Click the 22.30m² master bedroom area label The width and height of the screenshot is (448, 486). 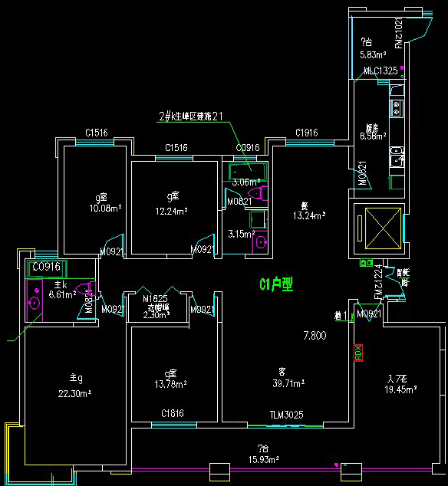click(74, 394)
